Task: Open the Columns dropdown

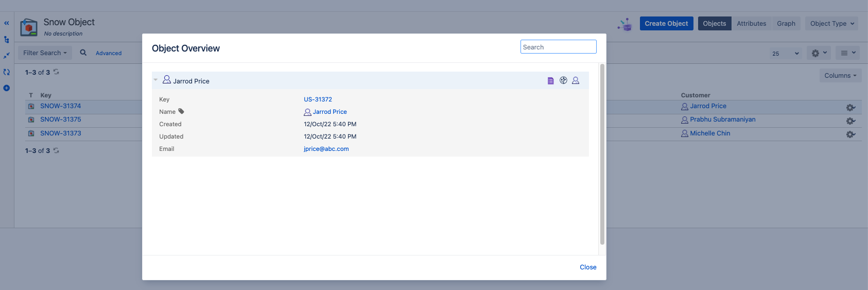Action: pyautogui.click(x=840, y=75)
